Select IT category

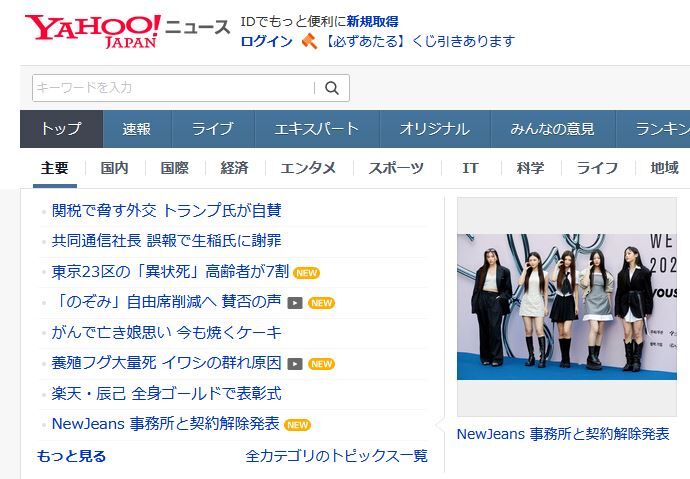470,168
